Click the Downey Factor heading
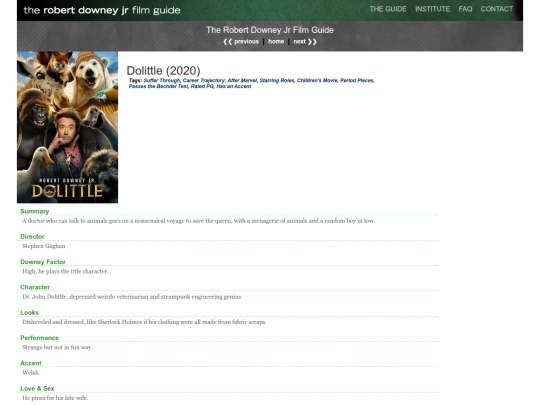 tap(43, 262)
